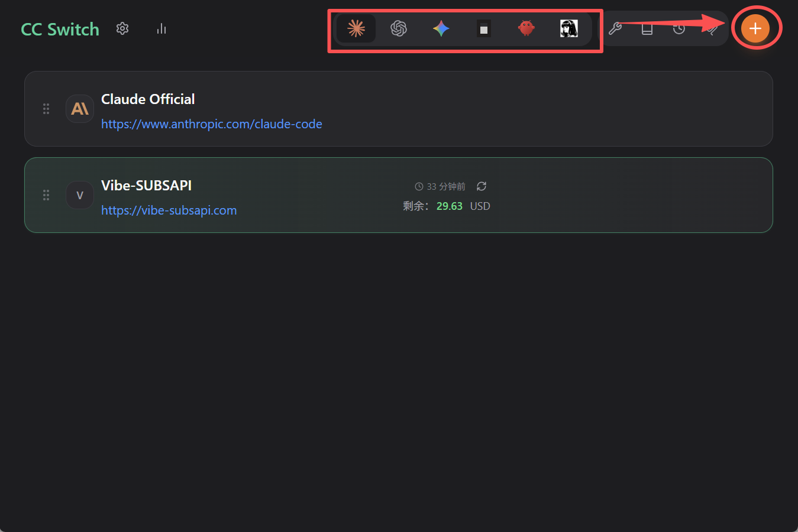Screen dimensions: 798x532
Task: Click the USD currency label
Action: [x=480, y=206]
